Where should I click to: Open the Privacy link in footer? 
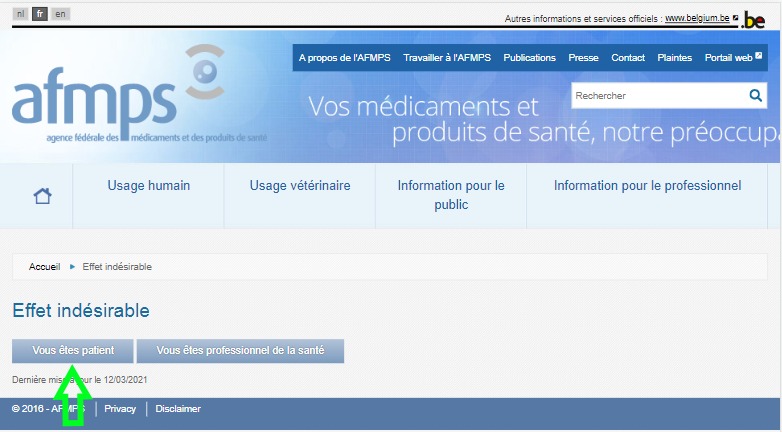click(x=120, y=409)
